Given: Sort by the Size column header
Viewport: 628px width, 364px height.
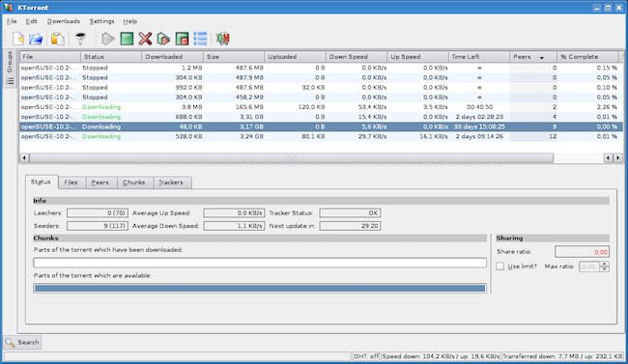Looking at the screenshot, I should [x=234, y=57].
